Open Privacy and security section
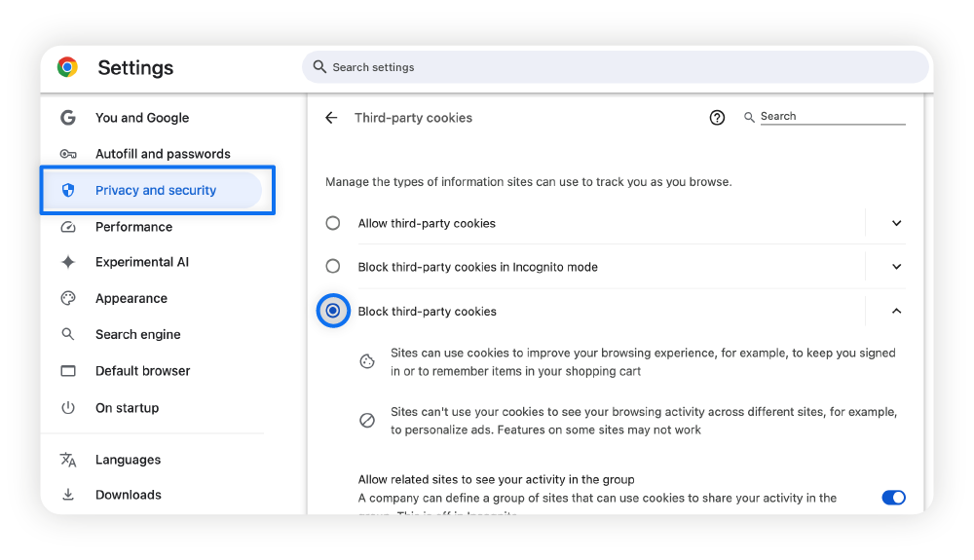This screenshot has height=560, width=974. click(x=156, y=190)
